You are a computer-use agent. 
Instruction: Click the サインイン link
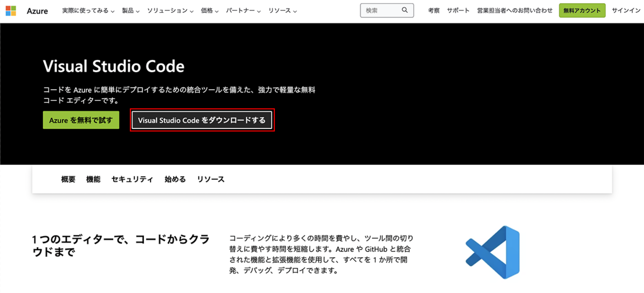[626, 11]
